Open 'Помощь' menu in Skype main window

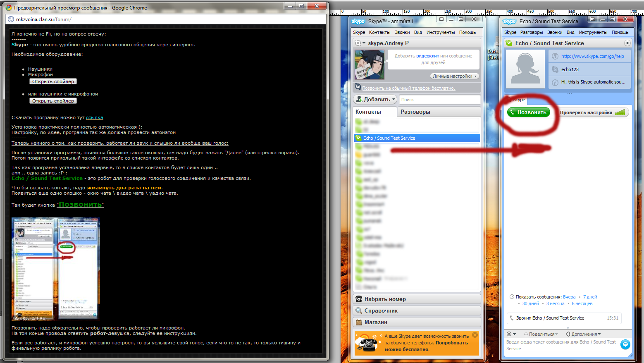pyautogui.click(x=467, y=32)
